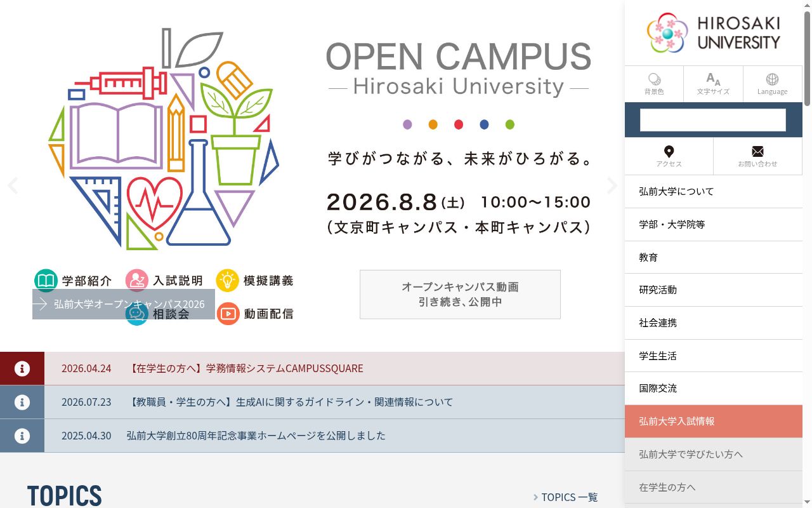Click the 動画配信 video play icon
The height and width of the screenshot is (508, 812).
click(x=228, y=314)
